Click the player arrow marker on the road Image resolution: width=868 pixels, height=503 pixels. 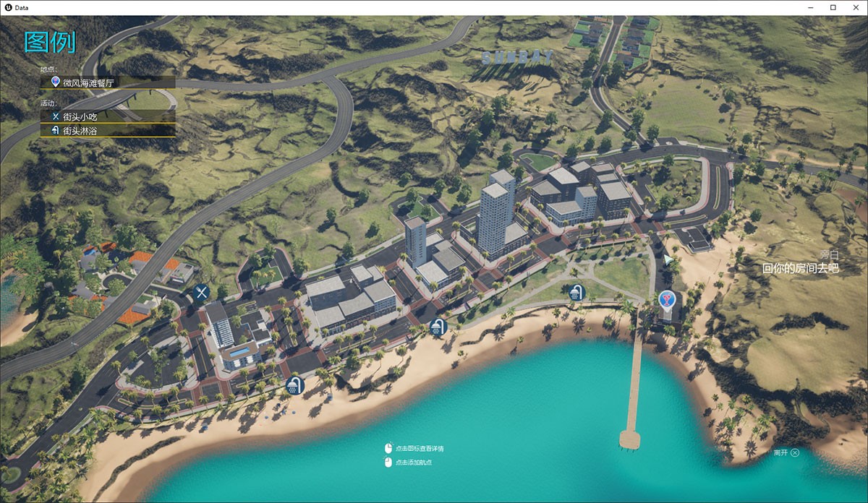pyautogui.click(x=667, y=259)
